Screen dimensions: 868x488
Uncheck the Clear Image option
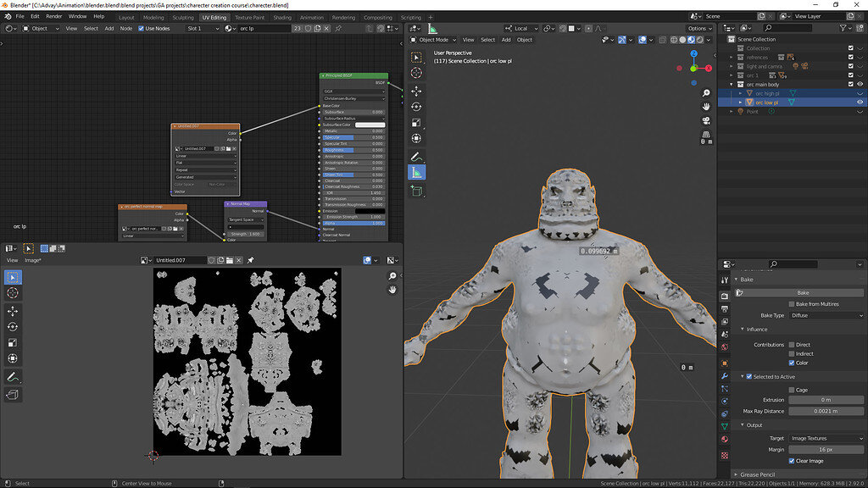pos(792,461)
